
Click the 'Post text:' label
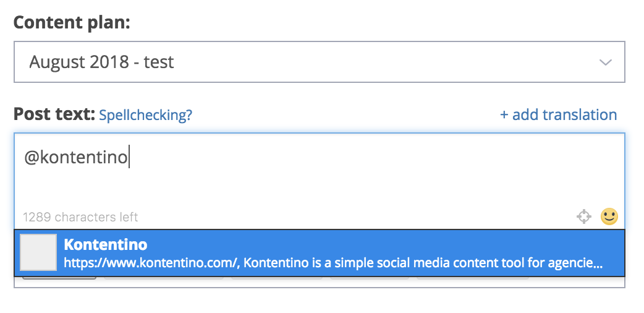coord(54,114)
